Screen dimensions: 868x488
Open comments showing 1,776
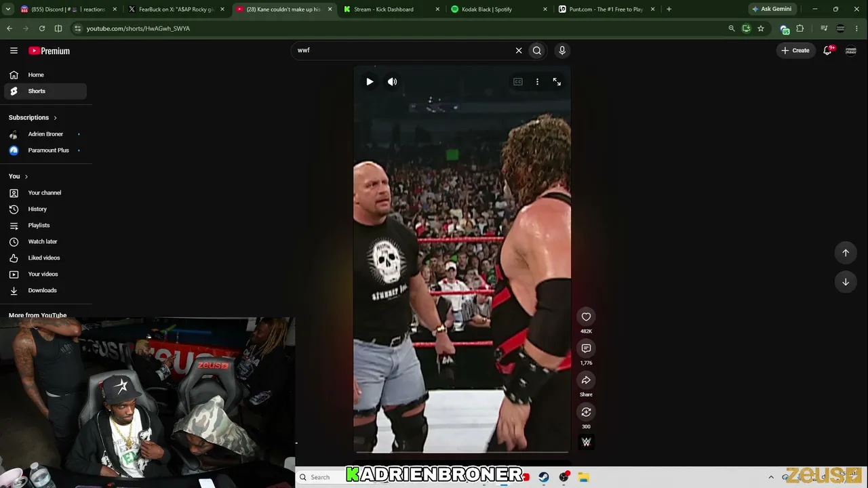point(586,348)
